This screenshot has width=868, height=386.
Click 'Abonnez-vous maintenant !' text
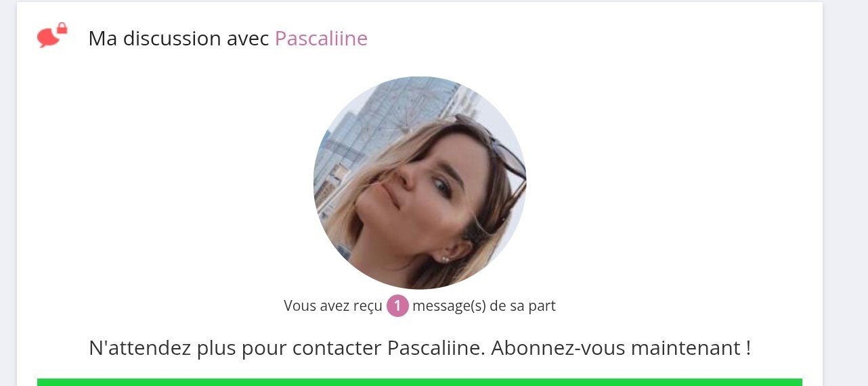coord(621,348)
